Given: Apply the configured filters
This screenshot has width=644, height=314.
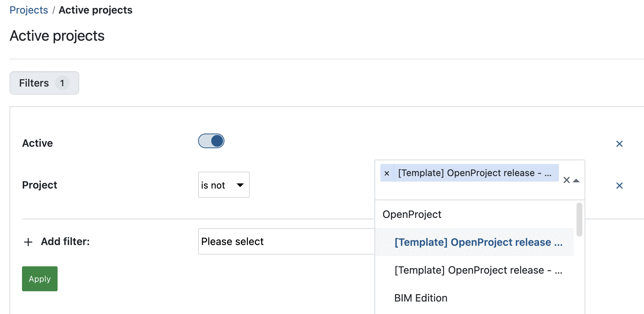Looking at the screenshot, I should 39,279.
